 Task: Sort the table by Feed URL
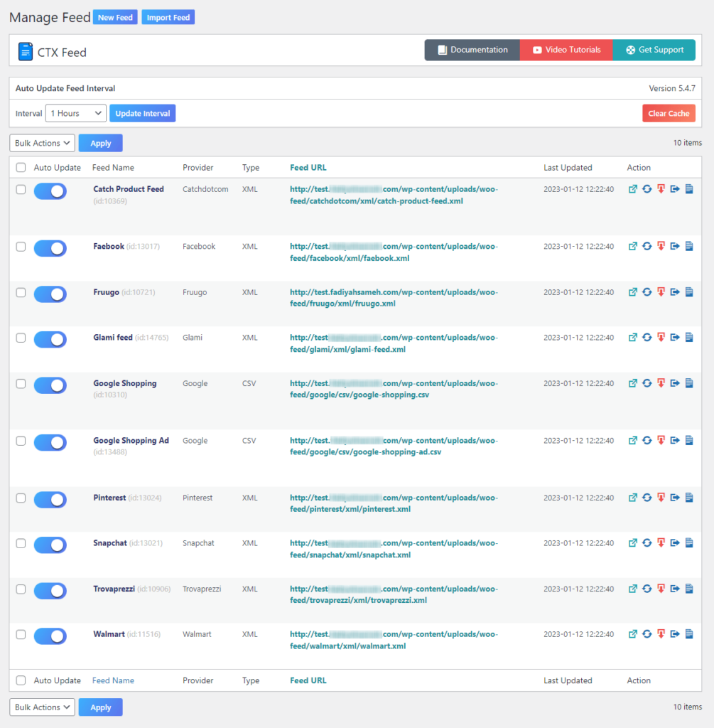(308, 167)
